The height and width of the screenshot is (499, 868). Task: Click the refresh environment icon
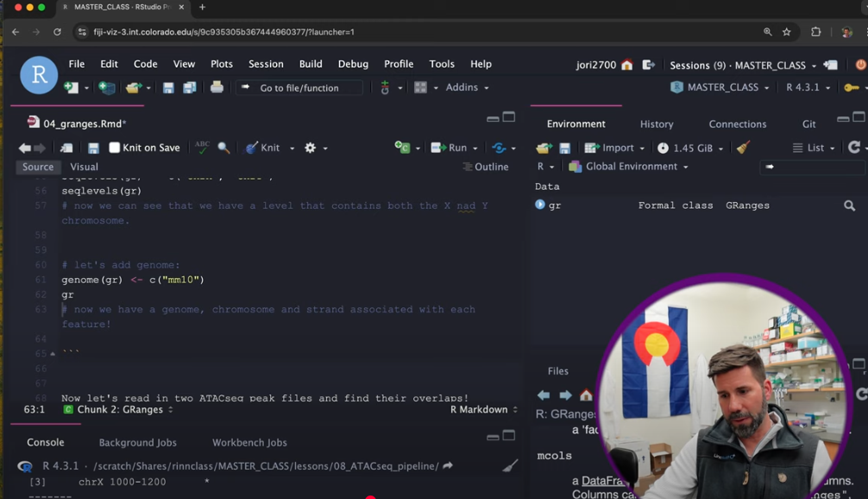pyautogui.click(x=854, y=148)
